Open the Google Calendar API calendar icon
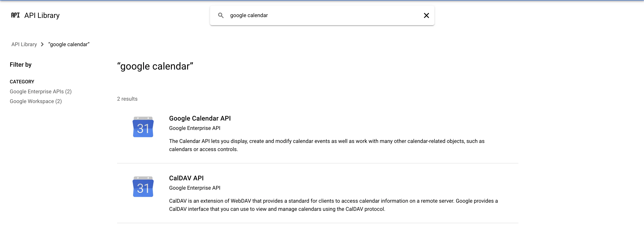This screenshot has width=644, height=235. click(x=143, y=127)
